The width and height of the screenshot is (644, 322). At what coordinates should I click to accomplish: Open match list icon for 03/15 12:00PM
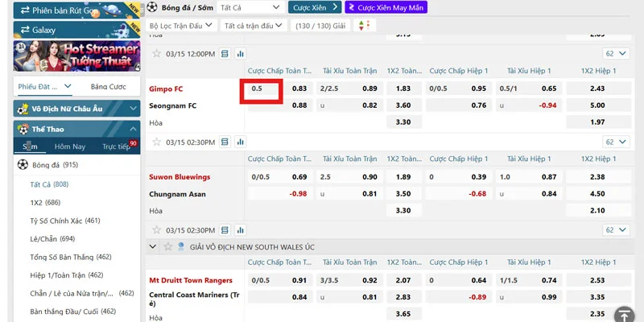click(225, 54)
